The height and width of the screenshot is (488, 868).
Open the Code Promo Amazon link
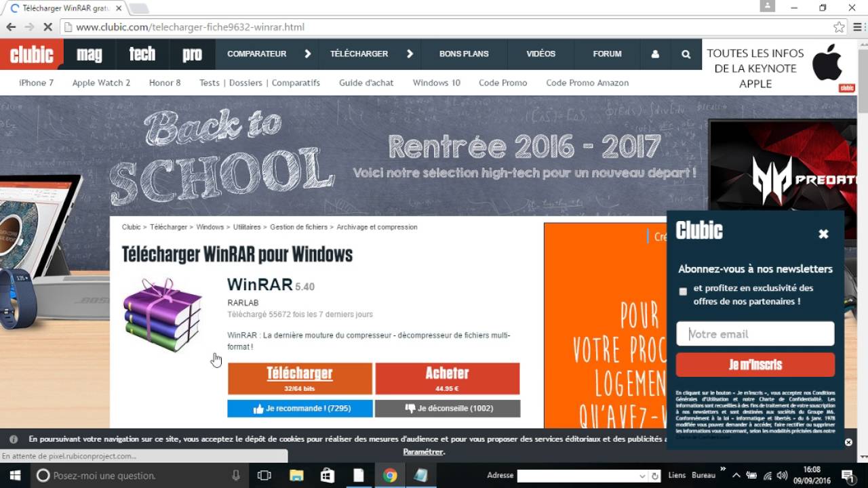pos(587,83)
